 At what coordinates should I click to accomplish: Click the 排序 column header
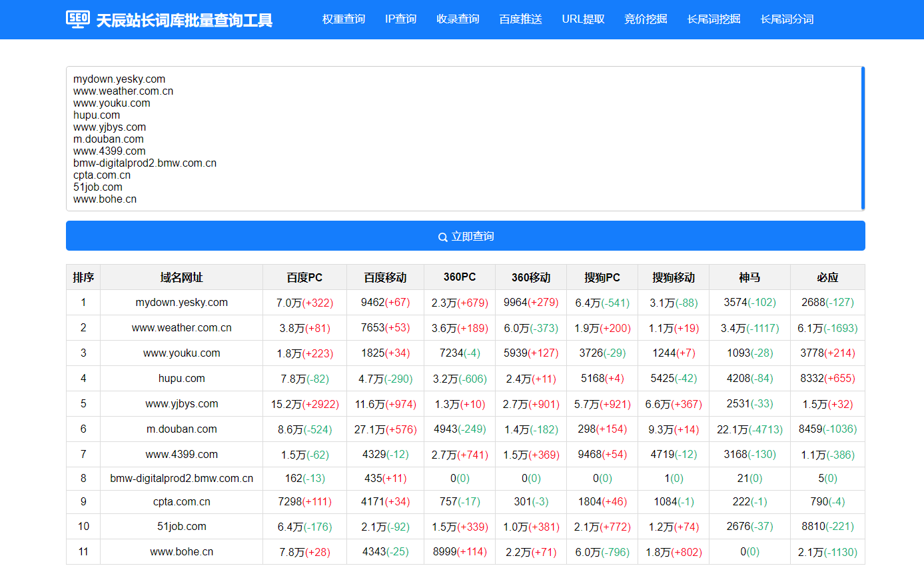click(x=83, y=277)
